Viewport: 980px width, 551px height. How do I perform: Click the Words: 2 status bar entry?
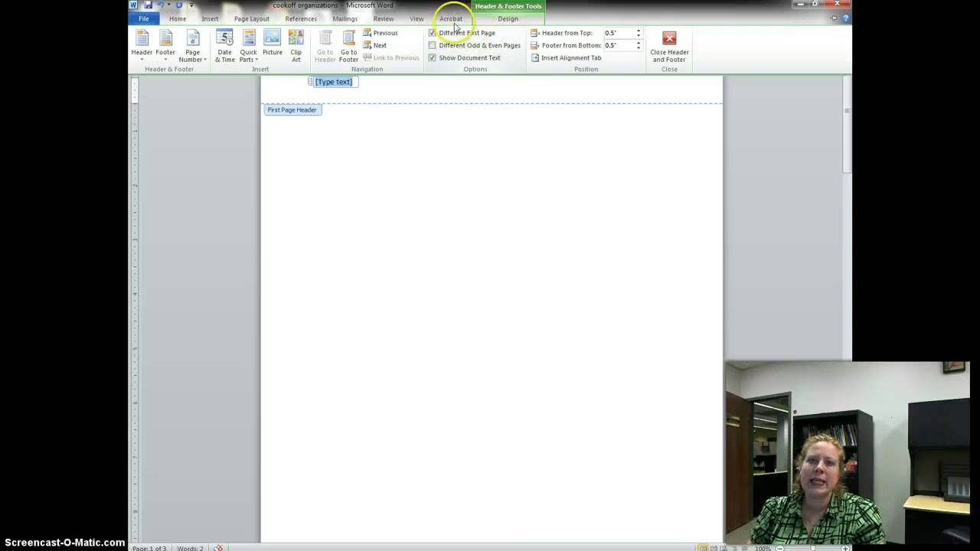pos(190,548)
